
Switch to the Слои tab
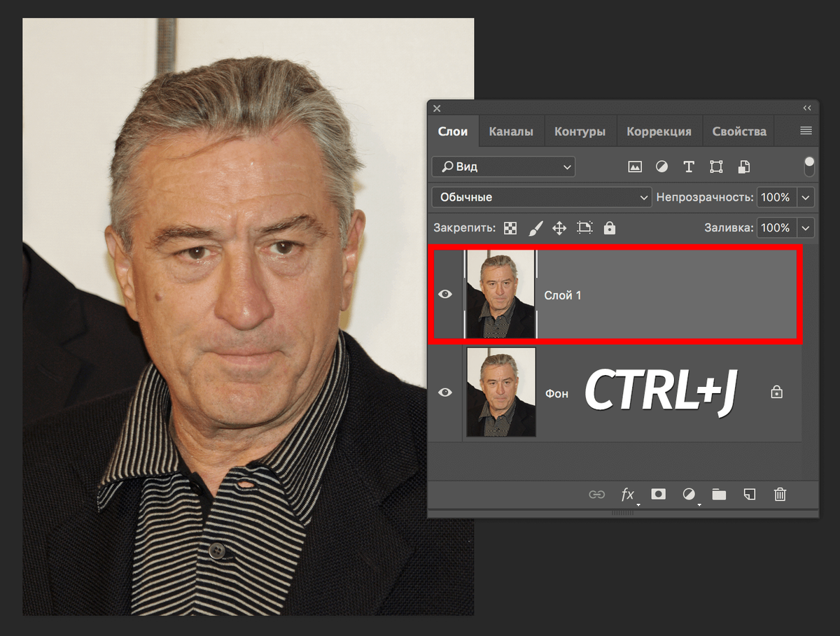[x=453, y=131]
